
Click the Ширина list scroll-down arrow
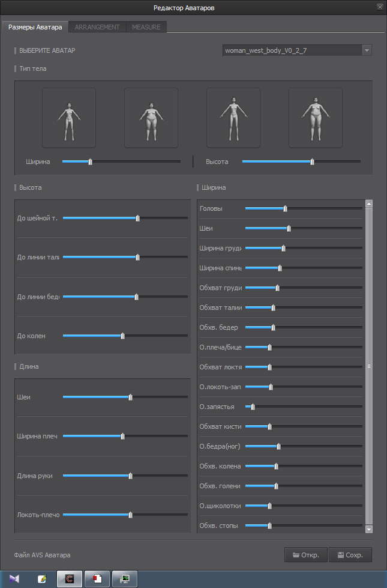point(369,529)
